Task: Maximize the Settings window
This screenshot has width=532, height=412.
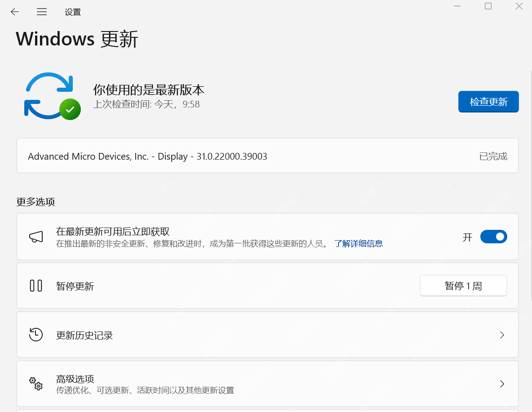Action: 488,6
